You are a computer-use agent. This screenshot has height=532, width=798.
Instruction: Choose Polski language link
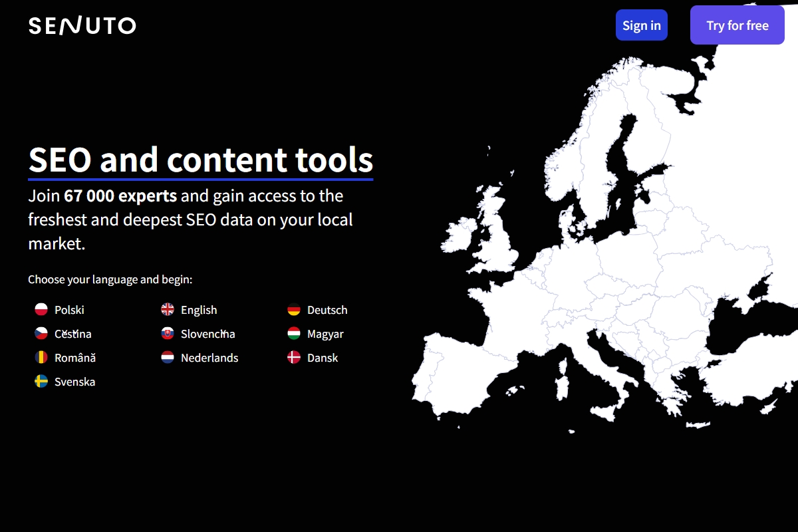click(69, 310)
